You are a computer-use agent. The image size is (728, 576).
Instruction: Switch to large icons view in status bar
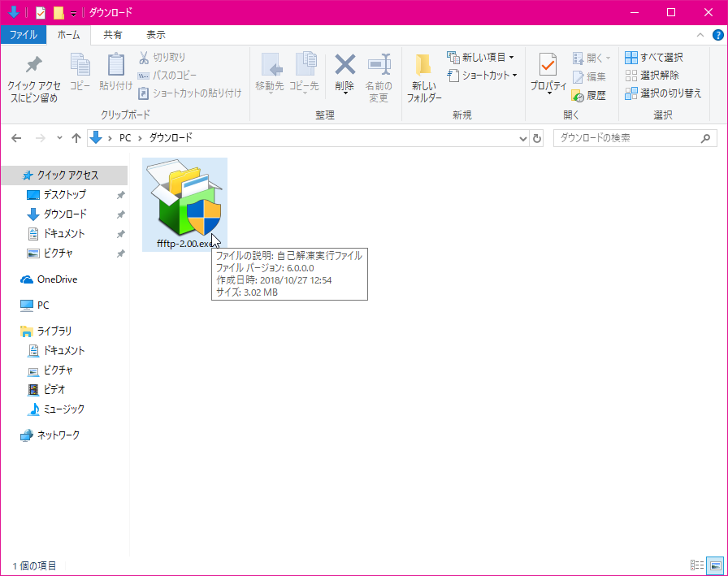[716, 565]
